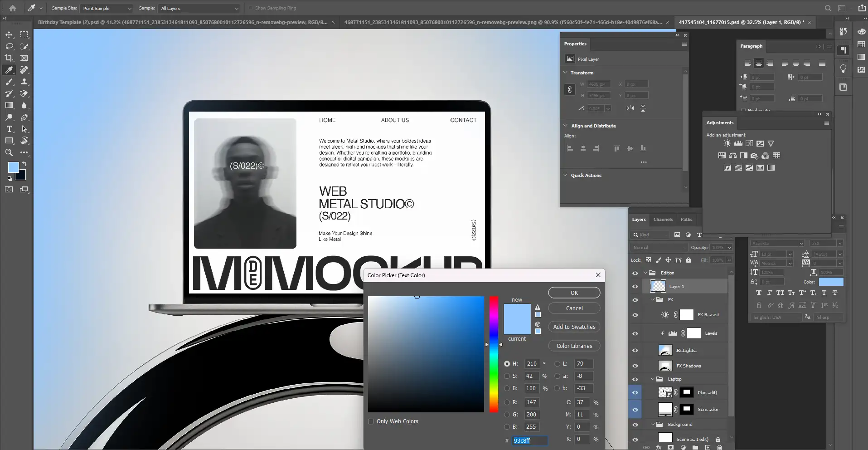Swap foreground and background colors

(24, 164)
